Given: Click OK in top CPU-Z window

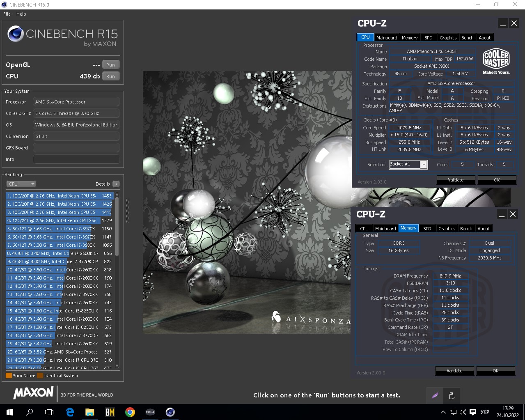Looking at the screenshot, I should click(497, 180).
